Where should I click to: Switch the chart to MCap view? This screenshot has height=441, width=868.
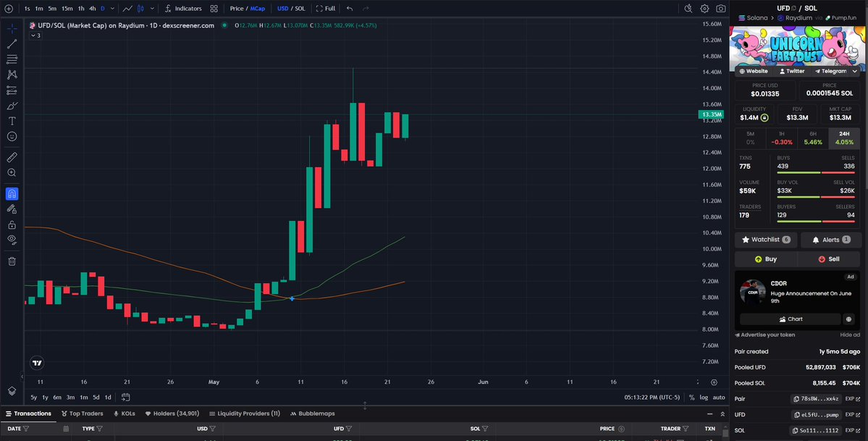tap(258, 8)
